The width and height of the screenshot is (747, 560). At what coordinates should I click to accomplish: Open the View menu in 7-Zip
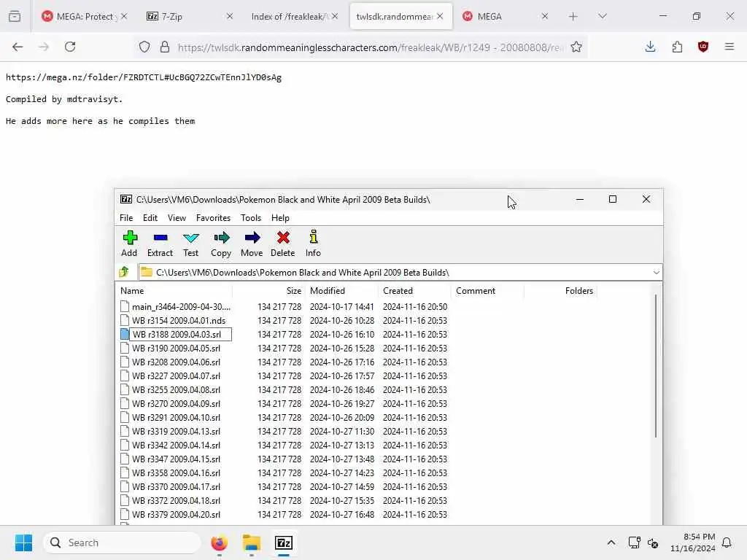click(177, 217)
